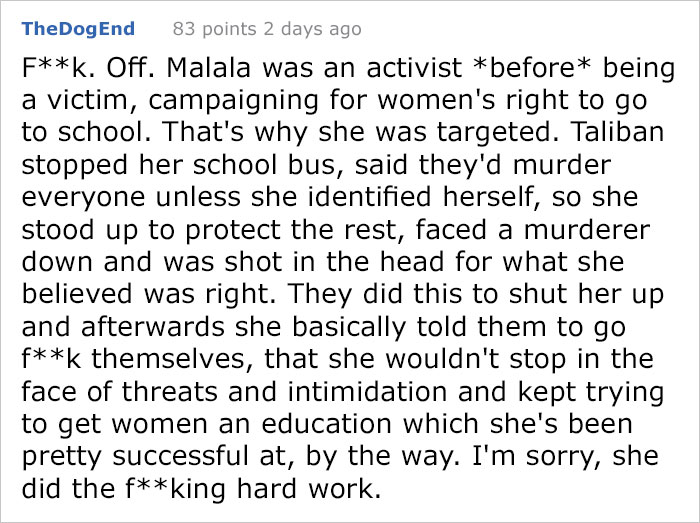This screenshot has width=700, height=523.
Task: Click the closing words hard work
Action: click(x=309, y=488)
